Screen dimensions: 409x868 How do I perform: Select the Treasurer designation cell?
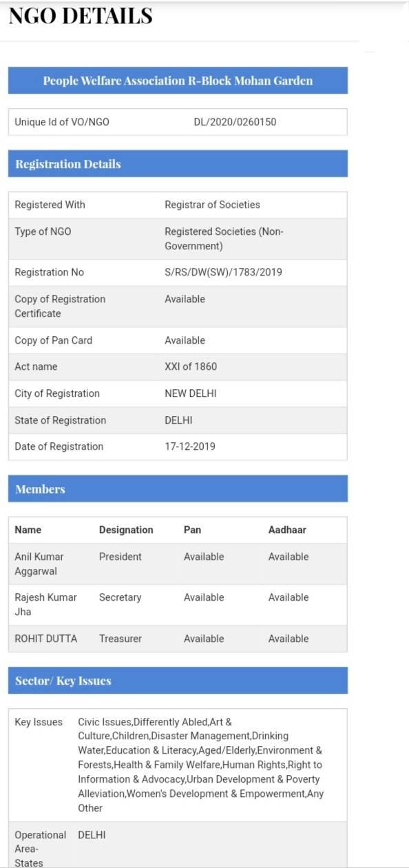pos(120,639)
